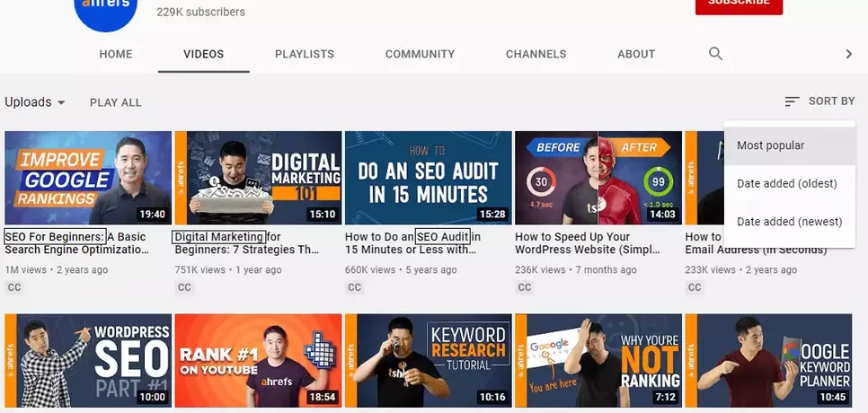868x413 pixels.
Task: Open the Google Keyword Planner thumbnail
Action: (768, 360)
